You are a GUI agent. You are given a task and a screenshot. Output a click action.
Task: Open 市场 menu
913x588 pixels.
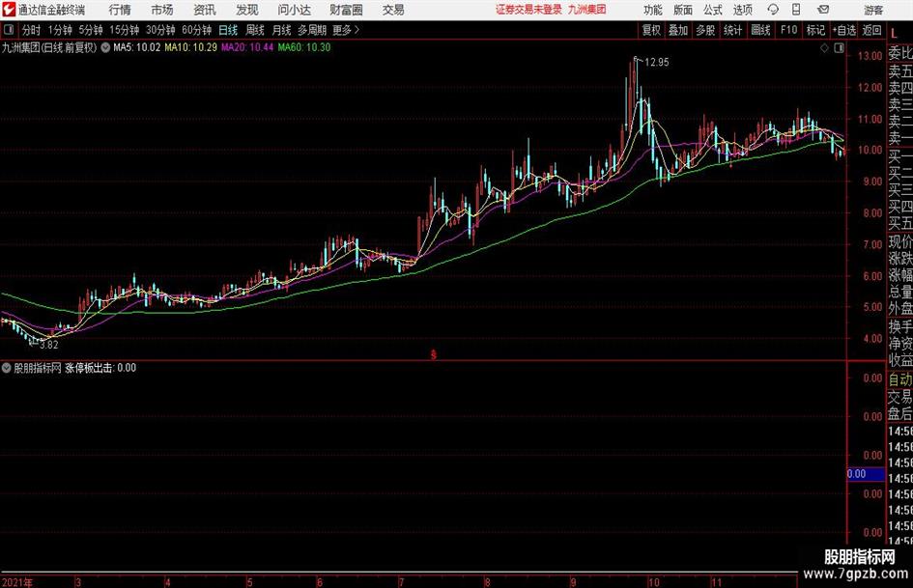162,10
